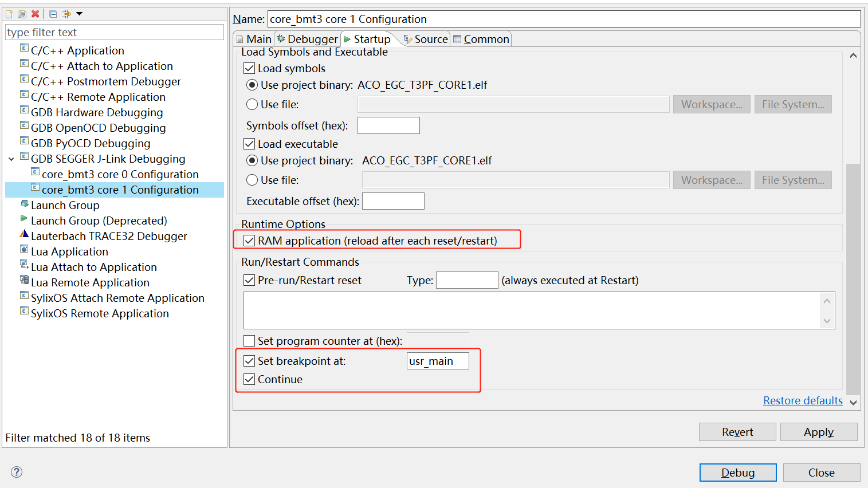Toggle the Pre-run/Restart reset checkbox
868x488 pixels.
(x=249, y=280)
